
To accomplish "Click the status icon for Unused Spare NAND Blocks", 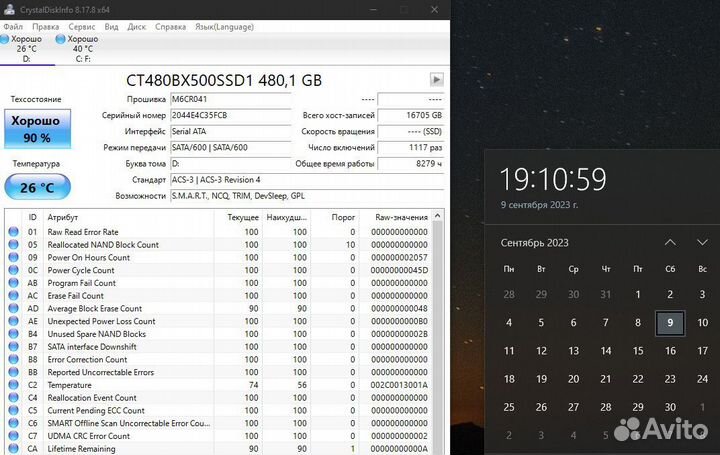I will (x=13, y=334).
